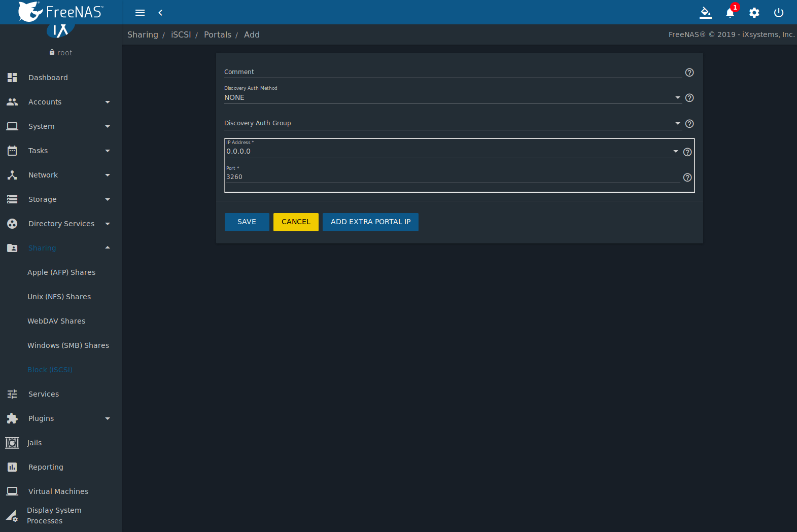Image resolution: width=797 pixels, height=532 pixels.
Task: Open Apple (AFP) Shares
Action: tap(61, 272)
